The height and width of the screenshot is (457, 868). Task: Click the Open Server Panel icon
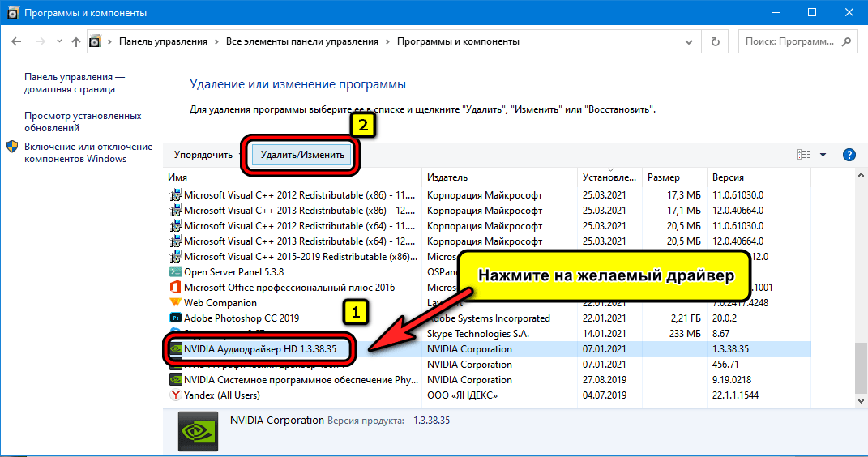point(176,272)
